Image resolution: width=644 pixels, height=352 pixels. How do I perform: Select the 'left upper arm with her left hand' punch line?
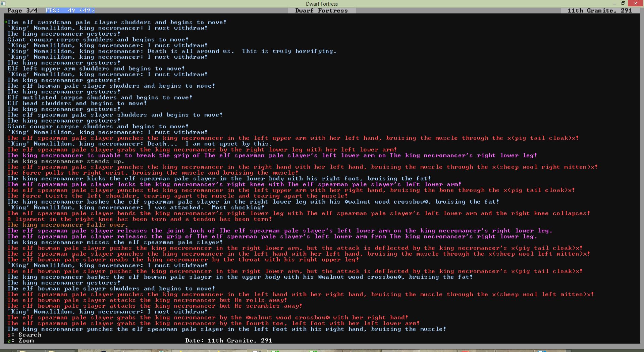[x=293, y=138]
